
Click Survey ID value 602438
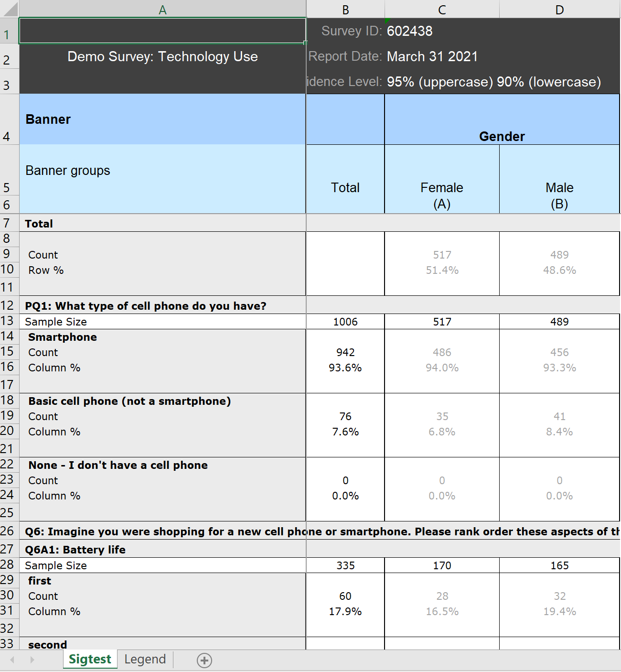(x=410, y=31)
